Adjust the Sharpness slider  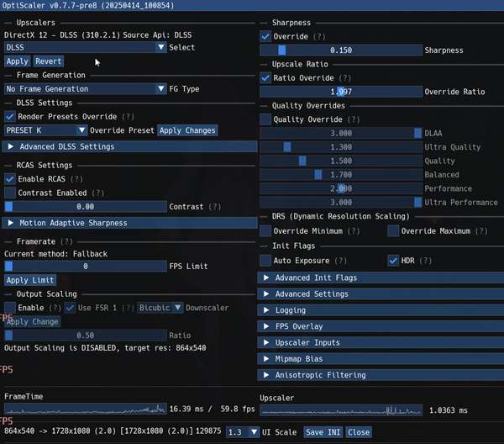[x=340, y=50]
